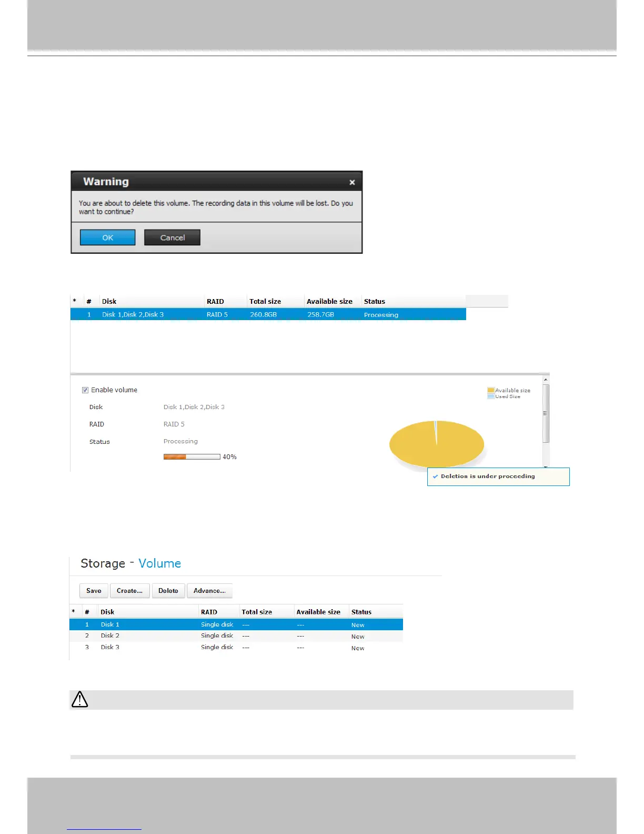This screenshot has height=834, width=644.
Task: Click the New status of Disk 2
Action: [x=358, y=637]
